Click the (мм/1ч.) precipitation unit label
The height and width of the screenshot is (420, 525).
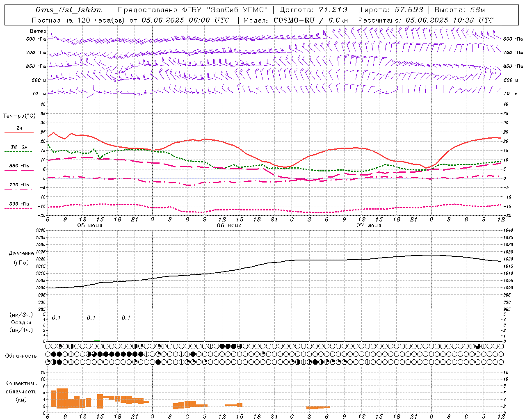pyautogui.click(x=21, y=330)
